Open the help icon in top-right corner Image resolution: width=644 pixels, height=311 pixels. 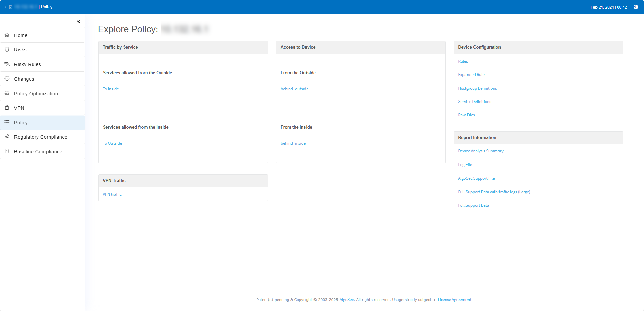click(x=636, y=7)
